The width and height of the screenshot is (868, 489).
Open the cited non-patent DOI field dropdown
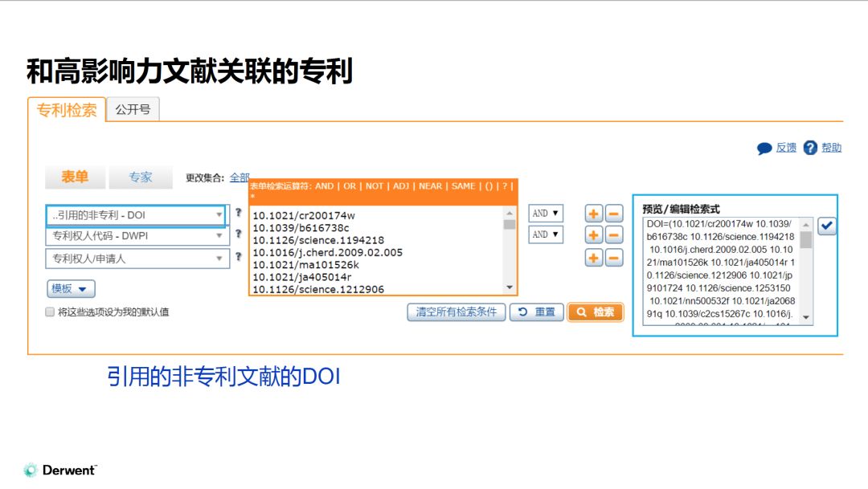(136, 215)
